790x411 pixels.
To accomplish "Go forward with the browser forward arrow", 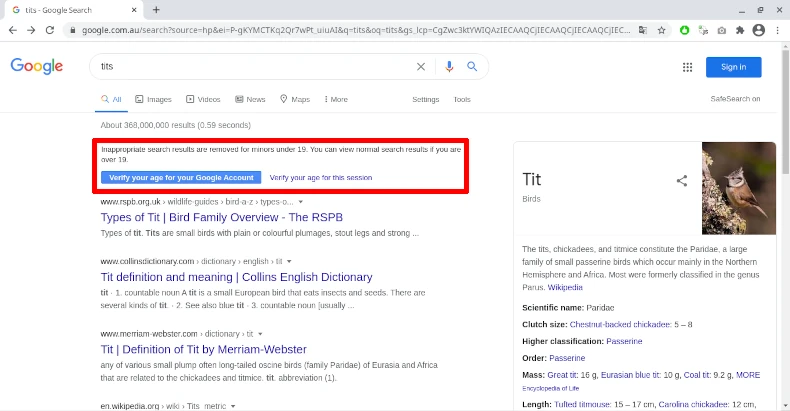I will coord(31,30).
